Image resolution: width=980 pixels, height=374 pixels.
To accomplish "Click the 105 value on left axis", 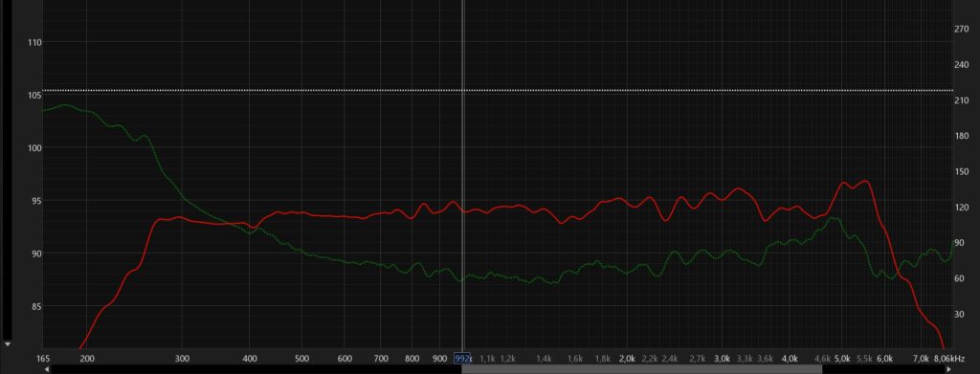I will [35, 95].
